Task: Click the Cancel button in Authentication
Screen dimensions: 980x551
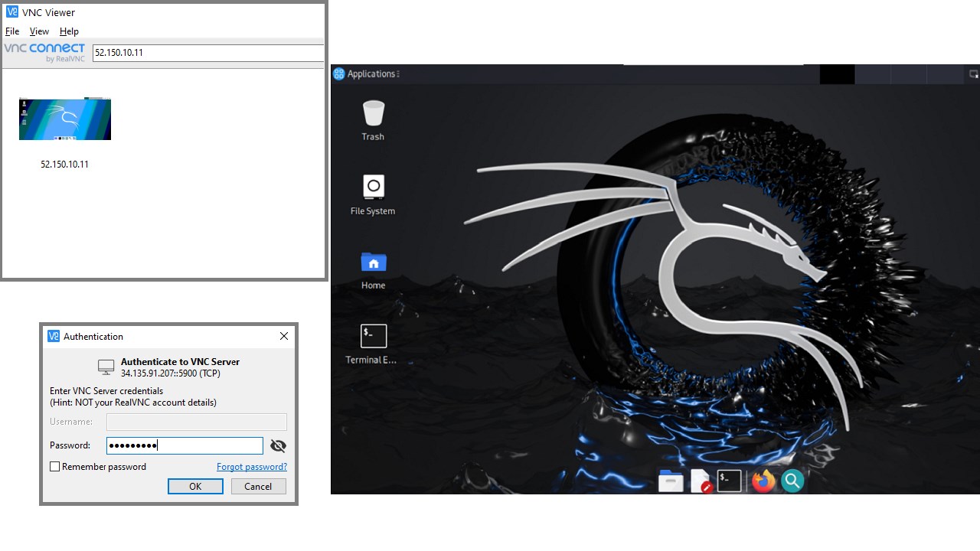Action: pos(258,487)
